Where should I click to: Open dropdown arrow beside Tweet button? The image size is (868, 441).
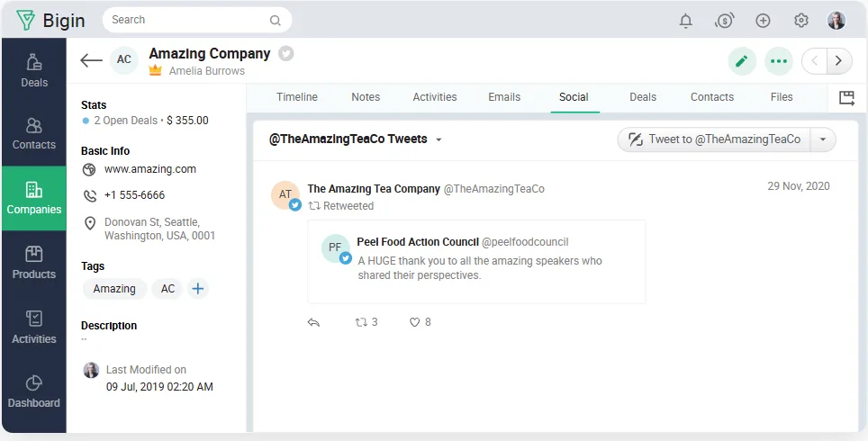pos(823,139)
